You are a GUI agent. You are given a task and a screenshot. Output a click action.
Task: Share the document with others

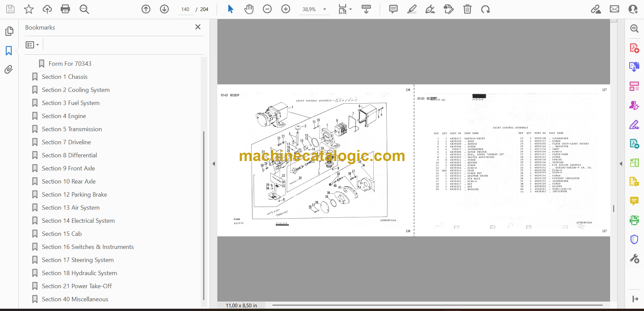pos(633,9)
